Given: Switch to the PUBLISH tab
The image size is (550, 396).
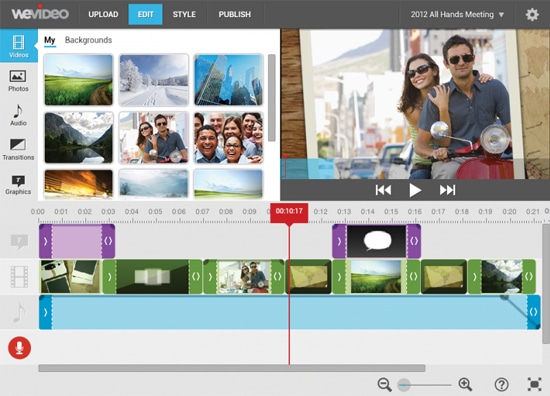Looking at the screenshot, I should pos(235,14).
